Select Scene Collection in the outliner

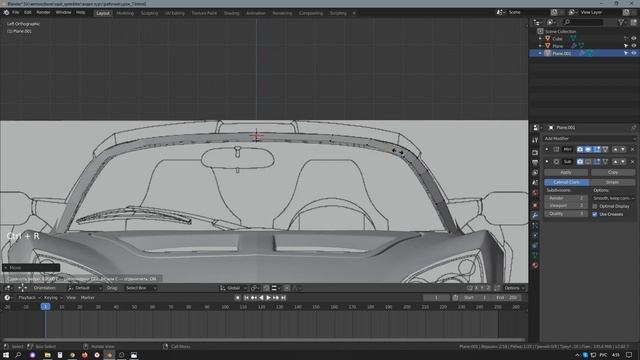[x=560, y=31]
